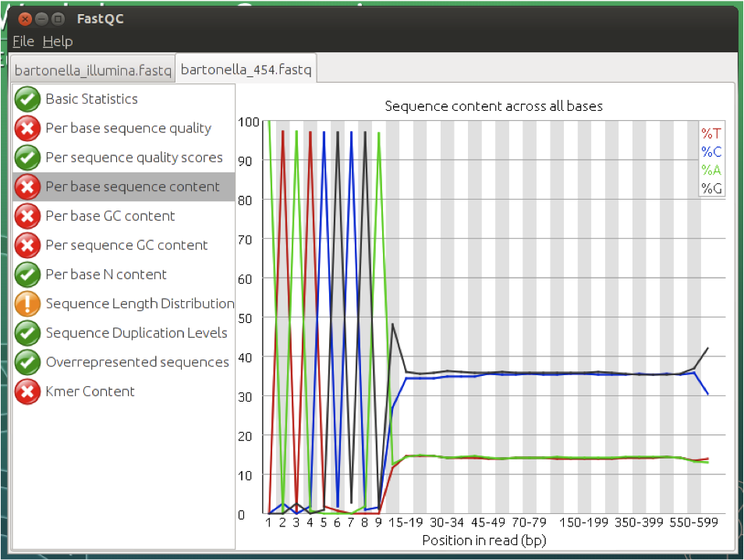Click the %T red legend label
Image resolution: width=744 pixels, height=560 pixels.
(x=711, y=133)
